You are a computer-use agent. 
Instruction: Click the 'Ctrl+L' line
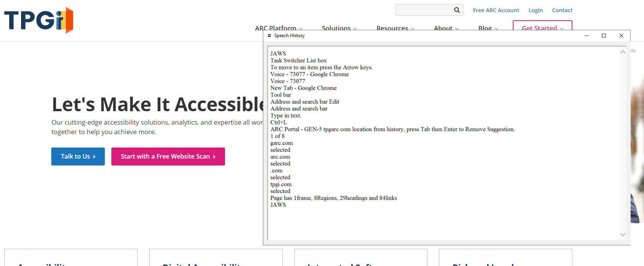(279, 122)
